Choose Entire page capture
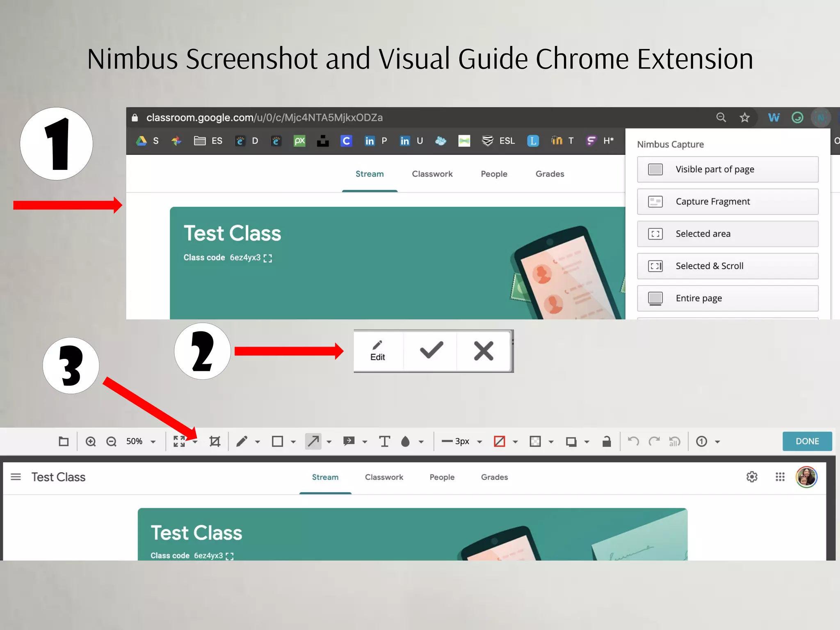 728,299
